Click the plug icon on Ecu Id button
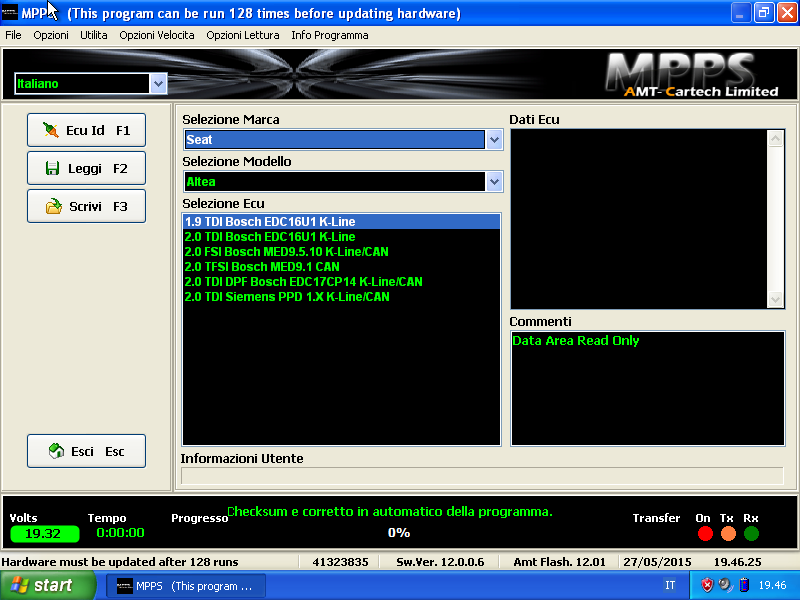Viewport: 800px width, 600px height. [51, 130]
